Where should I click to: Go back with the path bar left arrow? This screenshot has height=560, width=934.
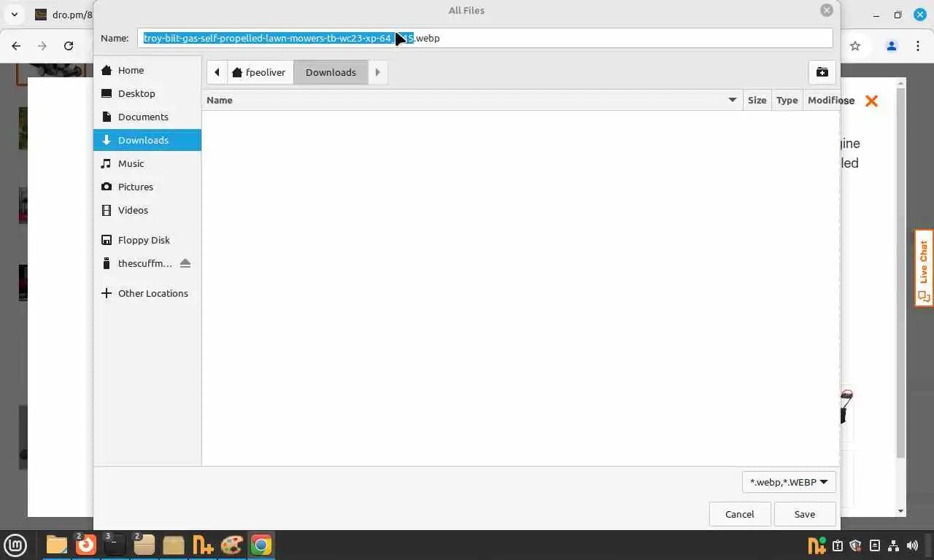217,72
